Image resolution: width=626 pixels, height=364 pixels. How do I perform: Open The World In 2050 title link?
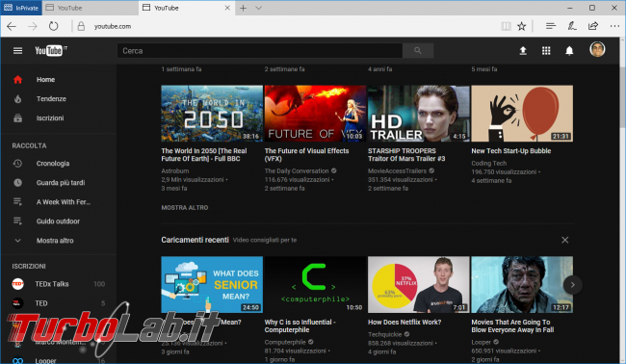204,154
